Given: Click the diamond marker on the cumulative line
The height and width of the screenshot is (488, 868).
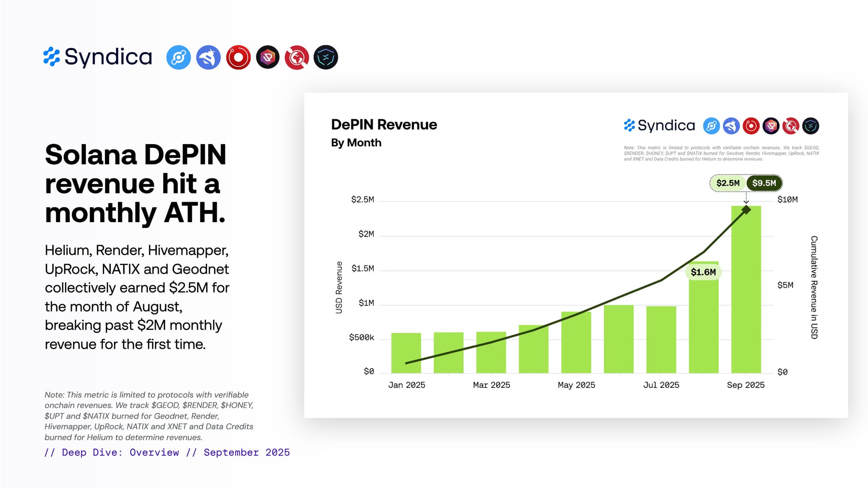Looking at the screenshot, I should point(746,210).
